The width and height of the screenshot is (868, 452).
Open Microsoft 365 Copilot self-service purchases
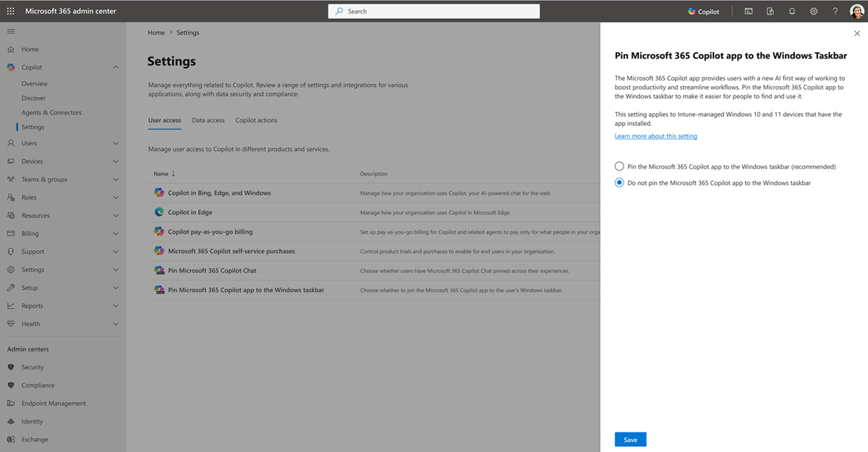pyautogui.click(x=231, y=251)
